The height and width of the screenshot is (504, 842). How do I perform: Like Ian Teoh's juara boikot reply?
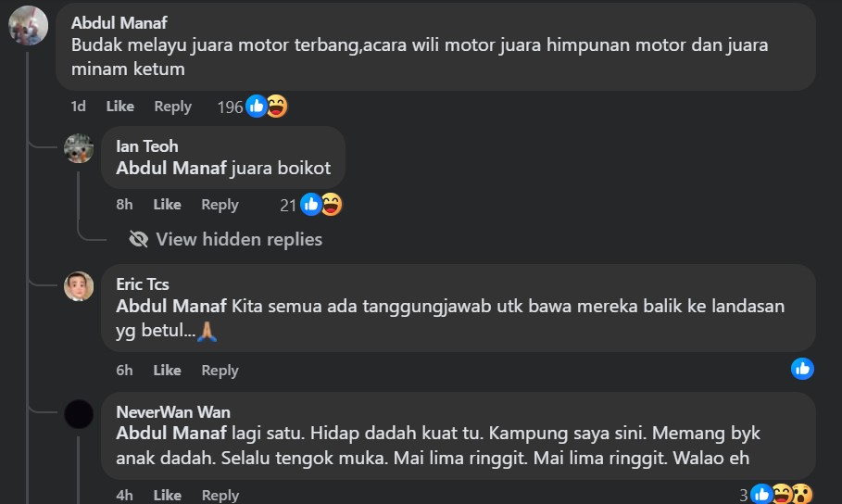tap(167, 205)
